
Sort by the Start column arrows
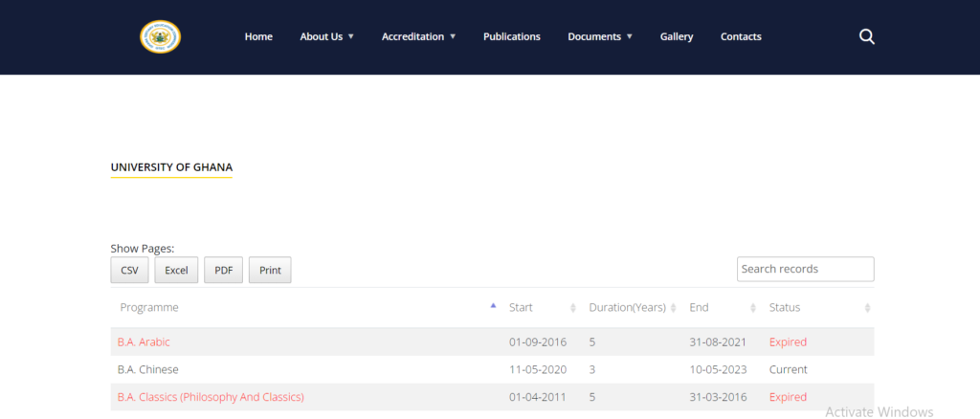(573, 308)
